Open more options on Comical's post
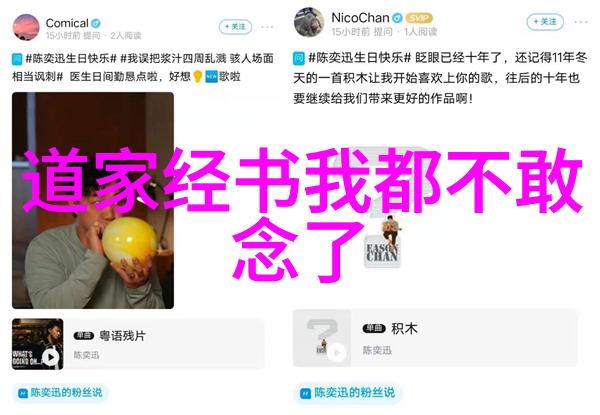The height and width of the screenshot is (415, 600). [x=267, y=27]
